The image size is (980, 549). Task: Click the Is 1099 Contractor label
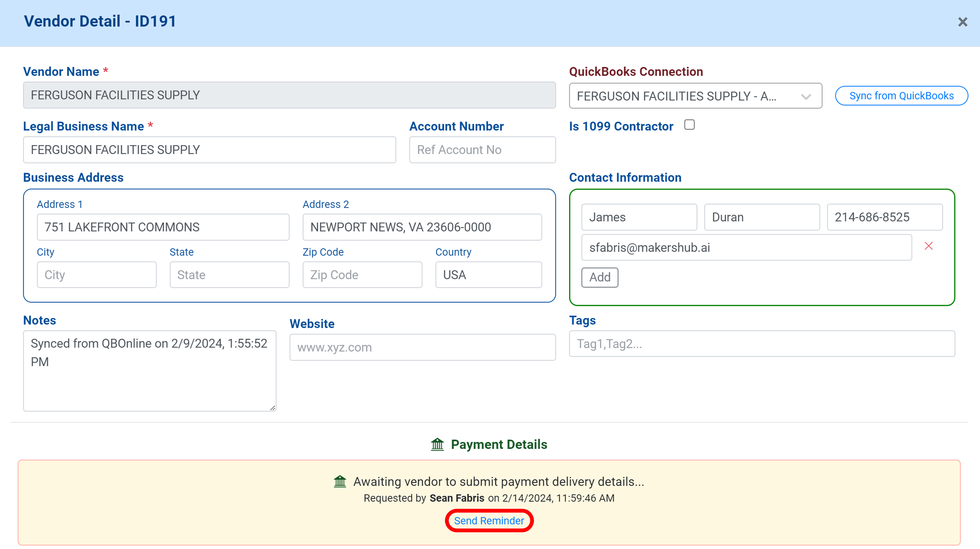621,126
